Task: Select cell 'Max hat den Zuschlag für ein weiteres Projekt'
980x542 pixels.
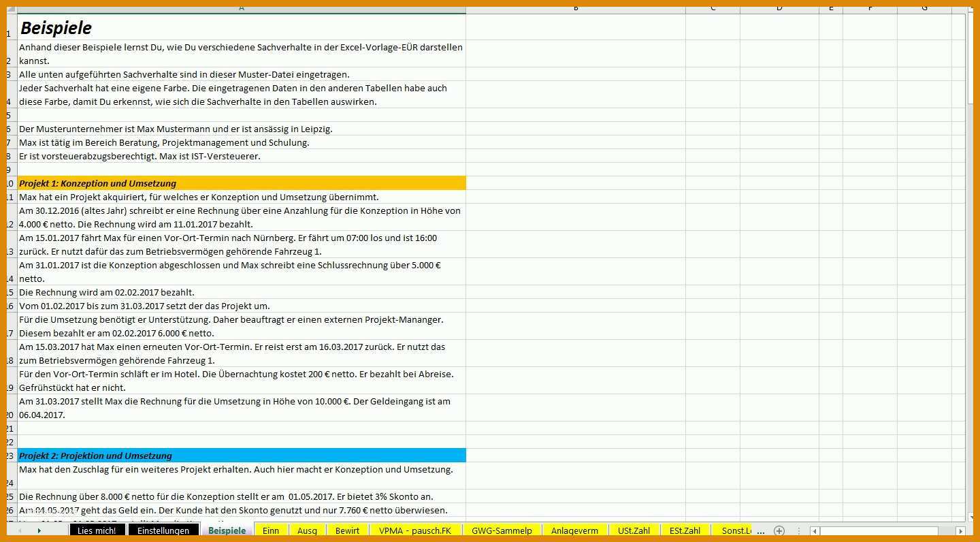Action: click(x=242, y=476)
